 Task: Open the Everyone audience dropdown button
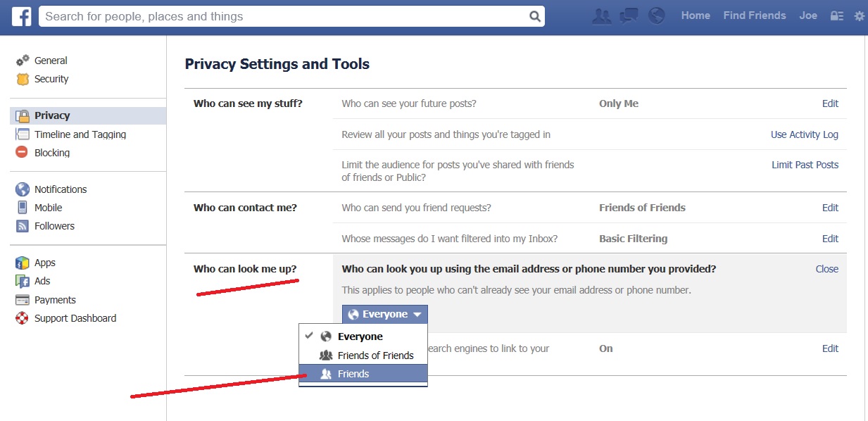(384, 315)
